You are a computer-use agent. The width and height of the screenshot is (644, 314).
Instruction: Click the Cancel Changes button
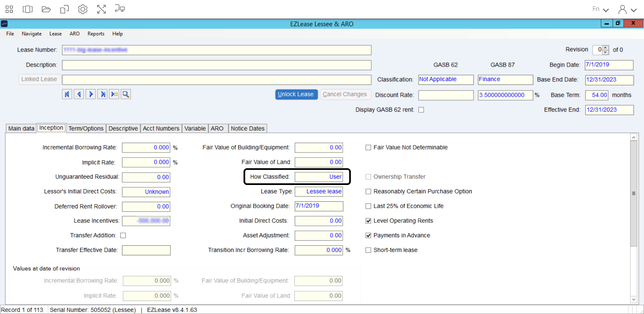coord(345,95)
